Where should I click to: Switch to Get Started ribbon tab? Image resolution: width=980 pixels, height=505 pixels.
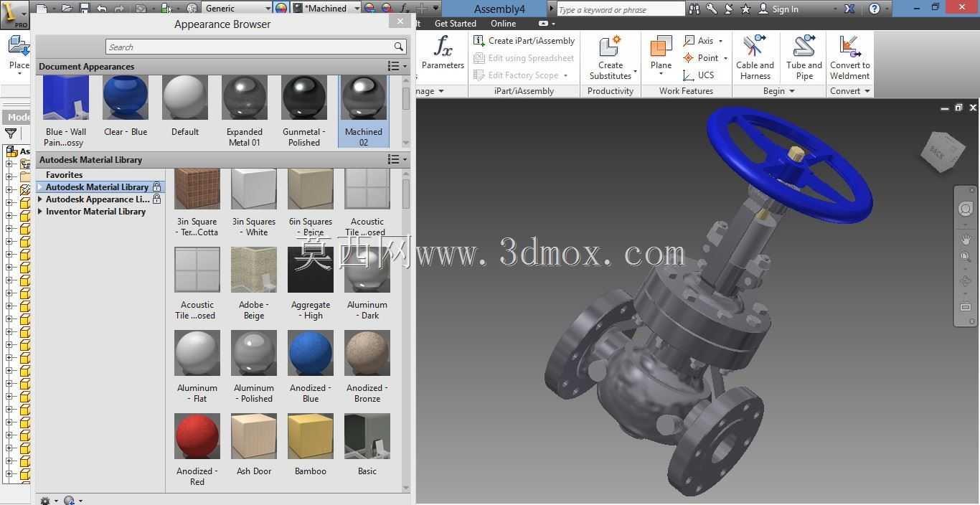pyautogui.click(x=455, y=24)
